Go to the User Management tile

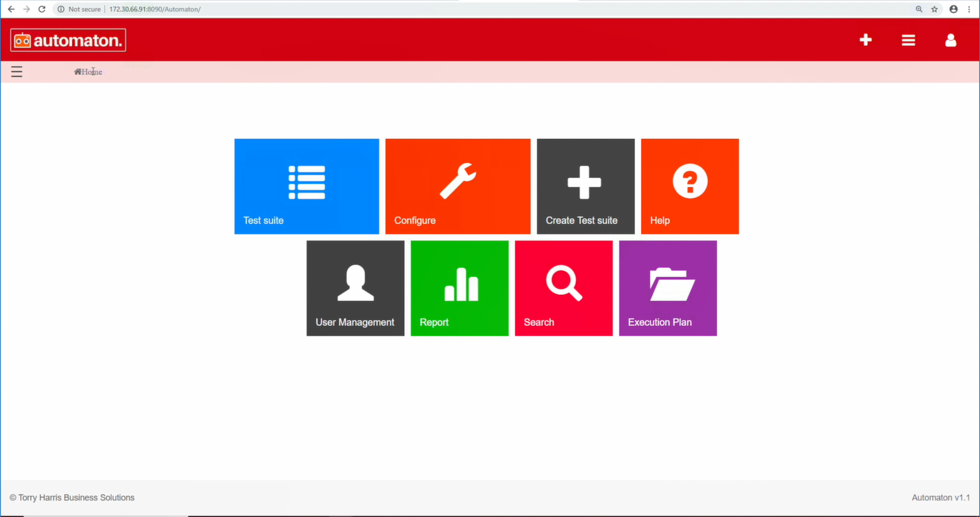point(355,288)
